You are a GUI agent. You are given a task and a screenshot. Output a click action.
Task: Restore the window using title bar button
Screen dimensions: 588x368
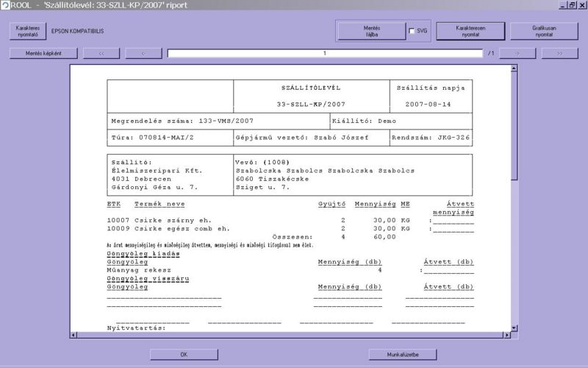click(572, 5)
